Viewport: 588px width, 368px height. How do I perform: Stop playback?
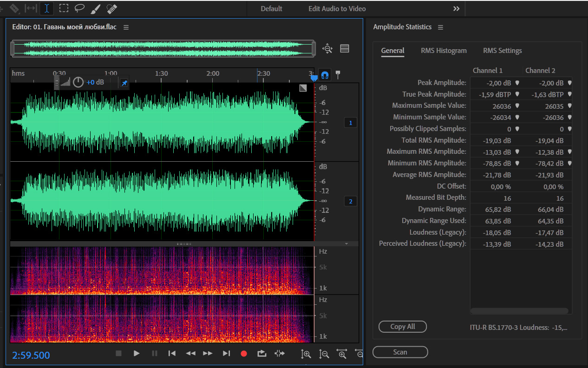point(118,354)
